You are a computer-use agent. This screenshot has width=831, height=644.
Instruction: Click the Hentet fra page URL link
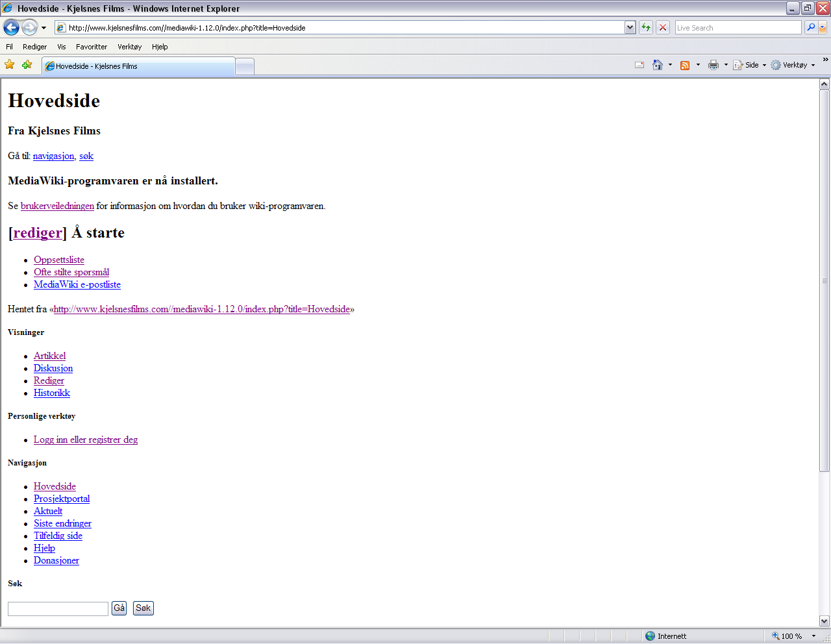202,309
